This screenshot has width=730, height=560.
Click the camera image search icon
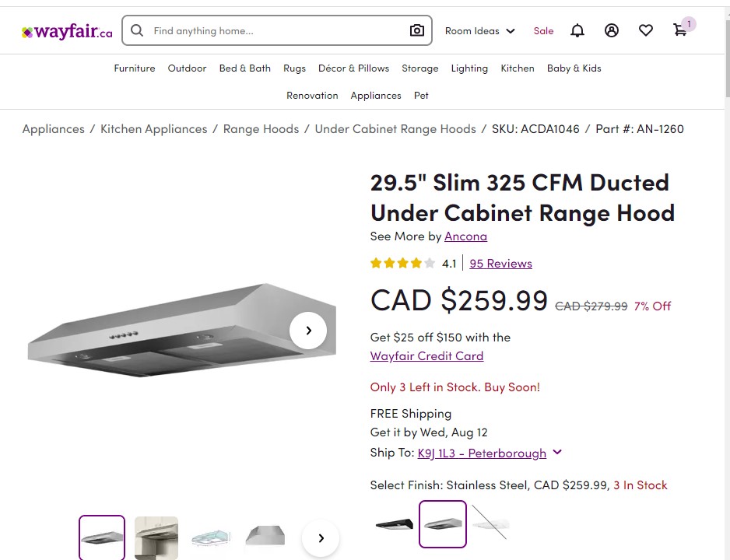tap(417, 30)
